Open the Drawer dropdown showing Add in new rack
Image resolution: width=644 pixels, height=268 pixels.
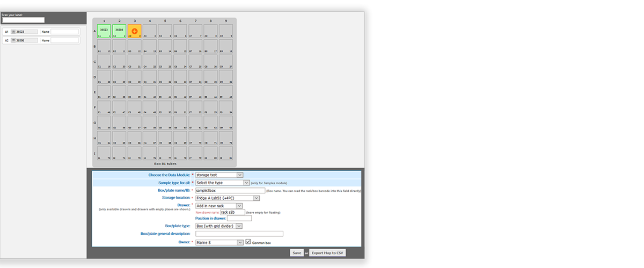click(219, 206)
